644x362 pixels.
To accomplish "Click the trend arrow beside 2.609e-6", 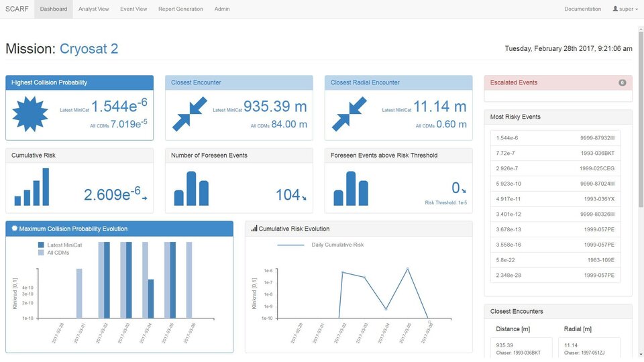I will (145, 198).
